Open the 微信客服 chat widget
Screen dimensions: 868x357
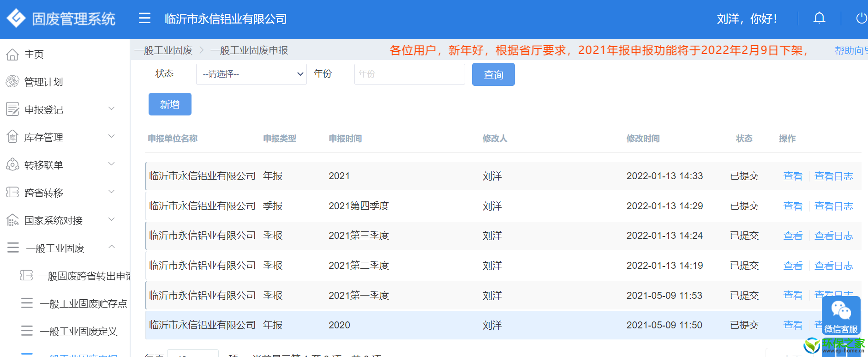coord(841,316)
